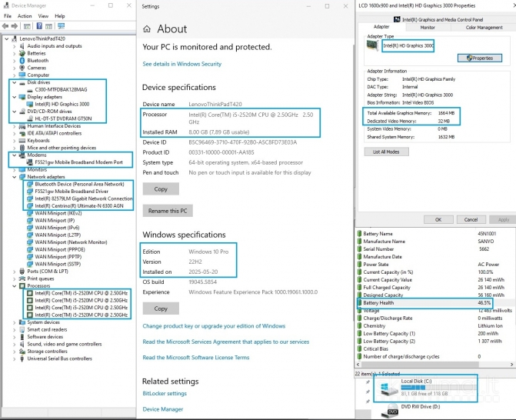The height and width of the screenshot is (420, 516).
Task: Click the home icon beside About in Settings
Action: tap(147, 29)
